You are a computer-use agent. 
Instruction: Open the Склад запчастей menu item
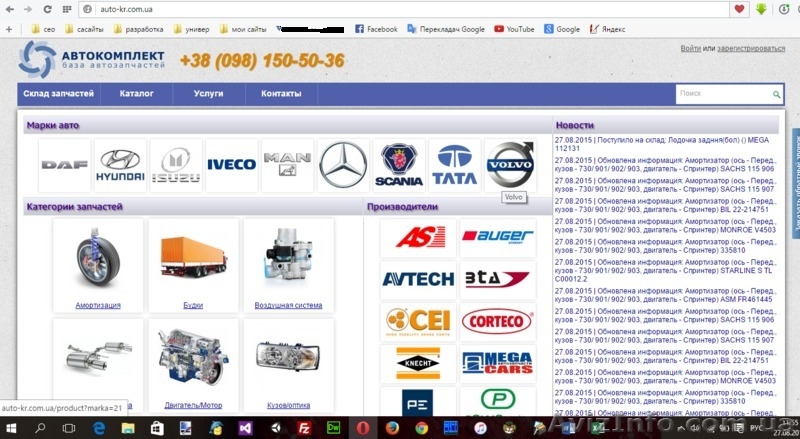[59, 94]
